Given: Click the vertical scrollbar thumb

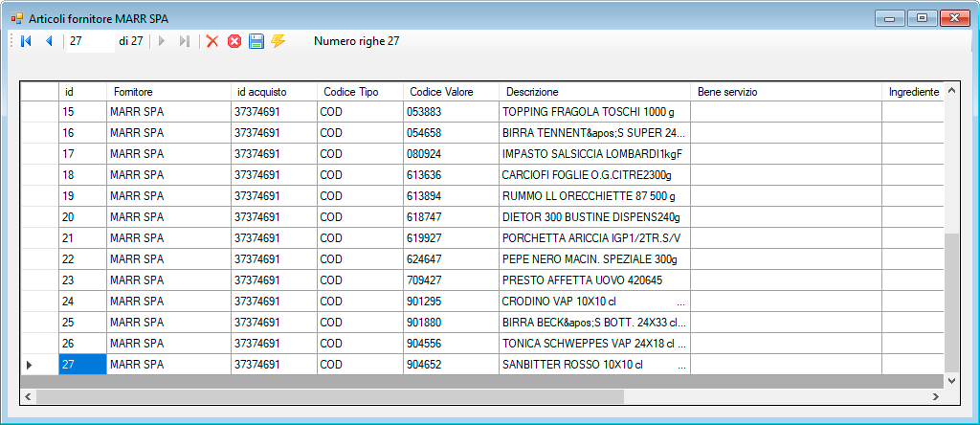Looking at the screenshot, I should pyautogui.click(x=951, y=303).
